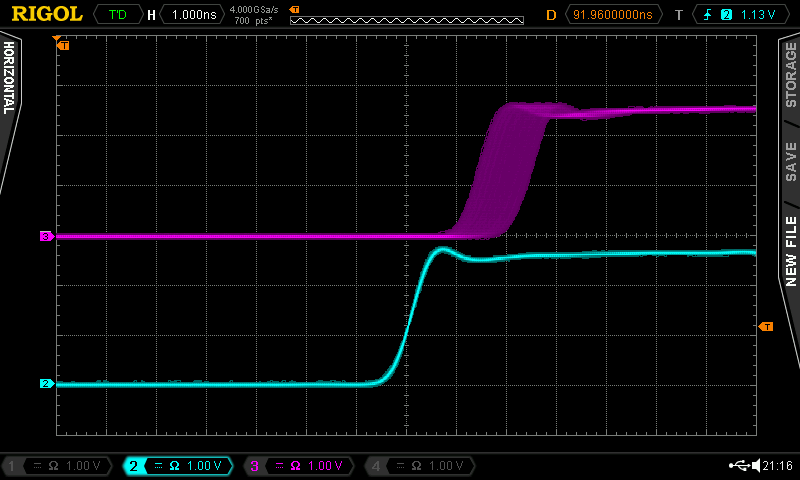Click the waveform memory position bar
Image resolution: width=800 pixels, height=480 pixels.
point(406,20)
